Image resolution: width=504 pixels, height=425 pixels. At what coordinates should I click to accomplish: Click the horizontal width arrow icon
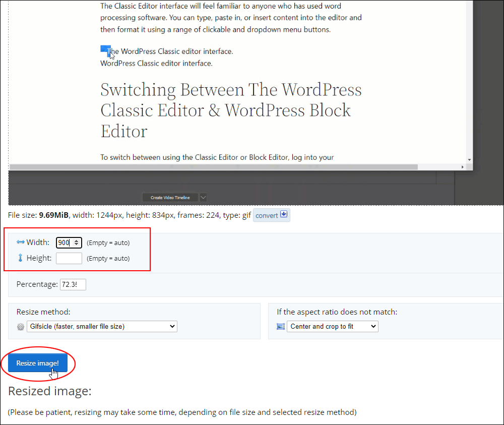pyautogui.click(x=21, y=242)
